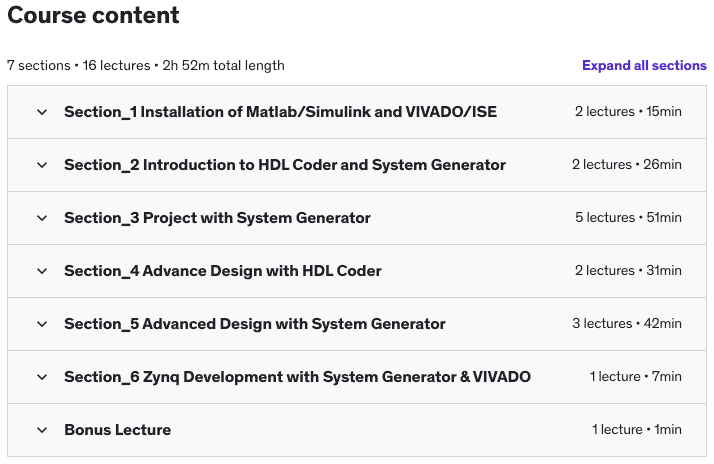Click '2 lectures • 31min' on Section_4 row
Screen dimensions: 714x464
pos(628,270)
